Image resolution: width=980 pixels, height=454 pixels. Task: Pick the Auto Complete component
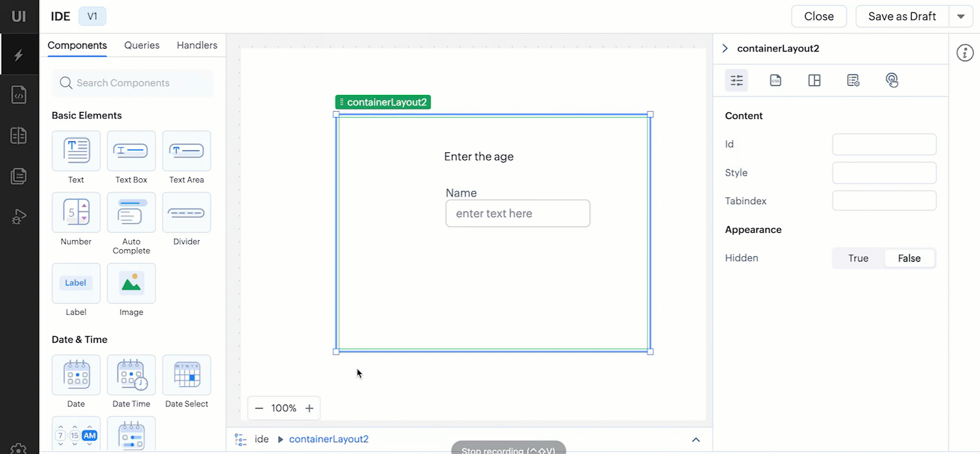click(131, 213)
